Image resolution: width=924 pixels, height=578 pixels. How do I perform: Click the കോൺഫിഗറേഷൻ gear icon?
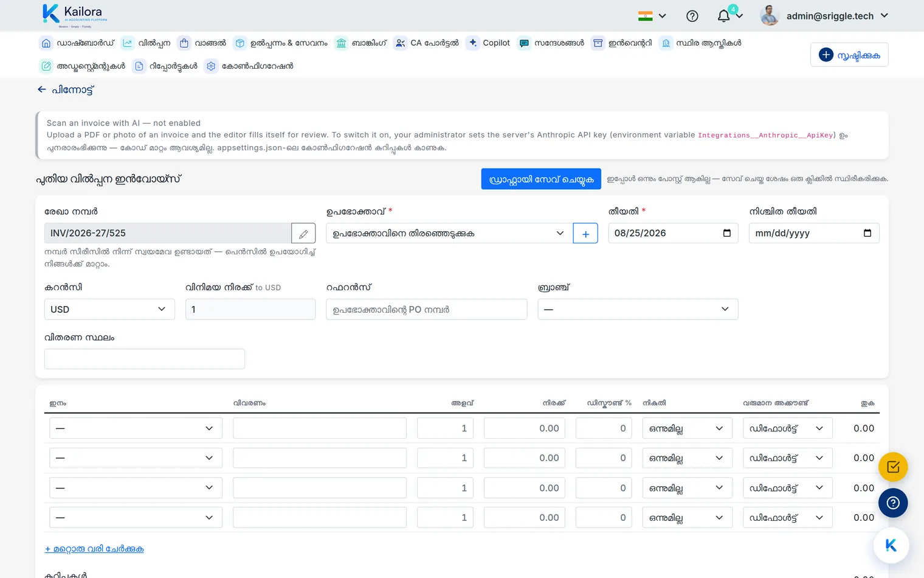pos(211,66)
